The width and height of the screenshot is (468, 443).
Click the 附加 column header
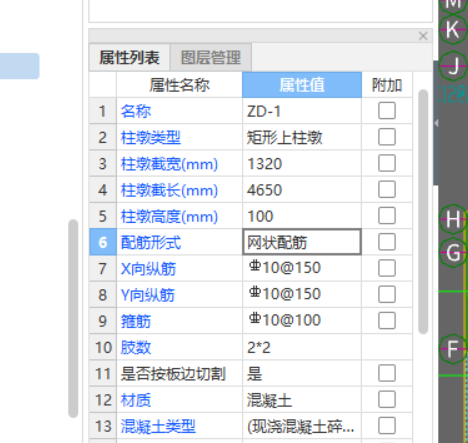[387, 85]
